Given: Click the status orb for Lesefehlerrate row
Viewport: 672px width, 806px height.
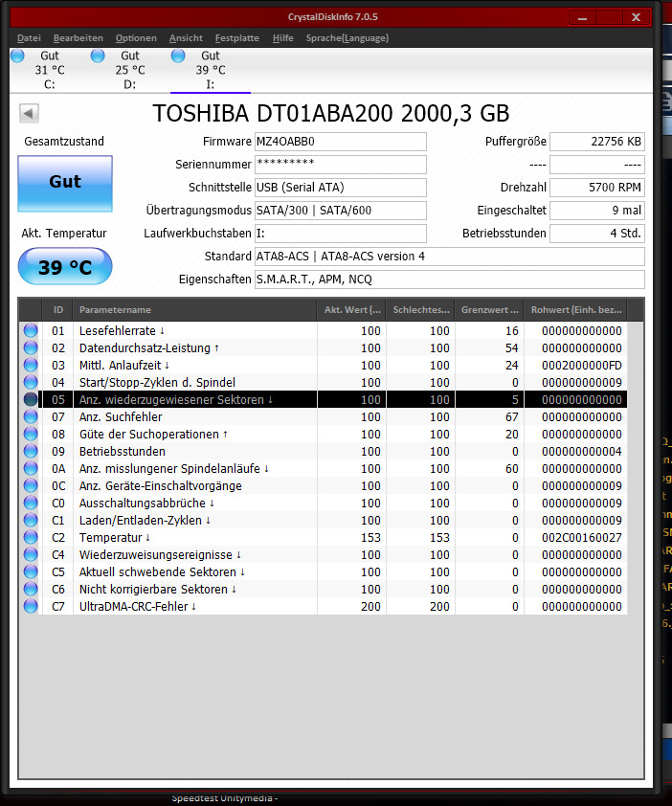Looking at the screenshot, I should [x=31, y=330].
